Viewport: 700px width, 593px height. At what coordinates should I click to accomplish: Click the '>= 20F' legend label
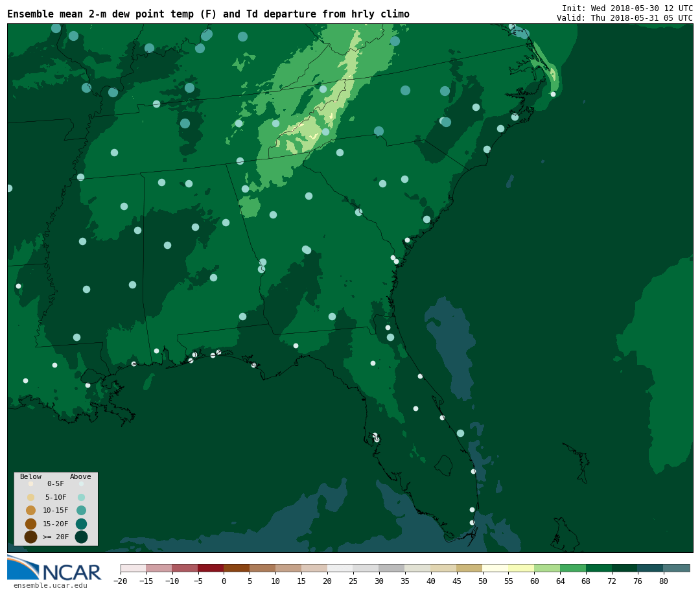[56, 537]
